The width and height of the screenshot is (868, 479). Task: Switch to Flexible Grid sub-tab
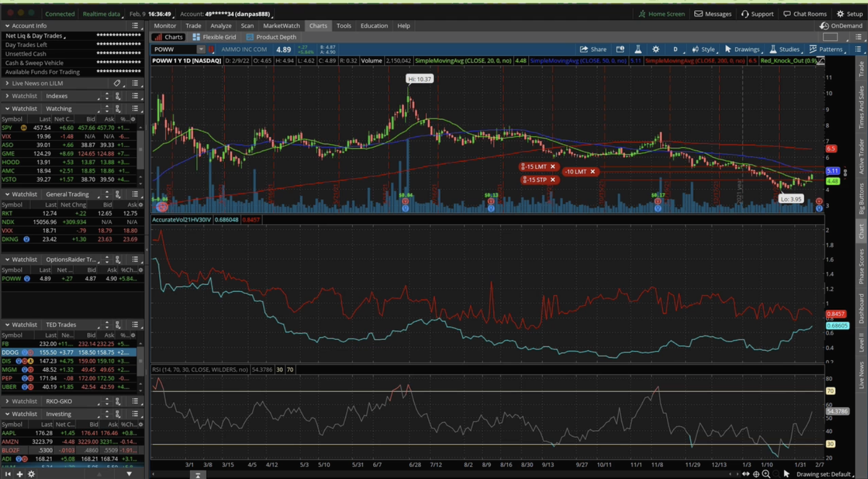coord(214,37)
